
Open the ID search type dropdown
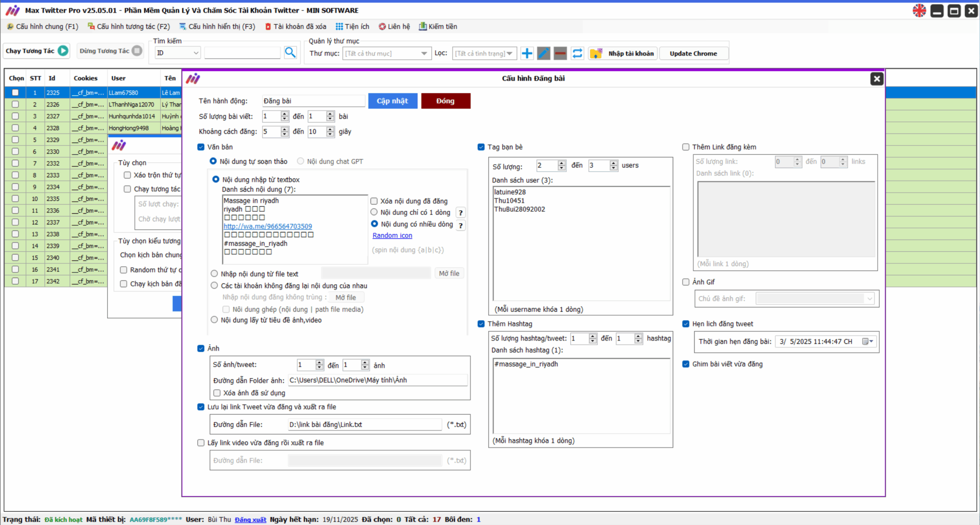point(178,53)
